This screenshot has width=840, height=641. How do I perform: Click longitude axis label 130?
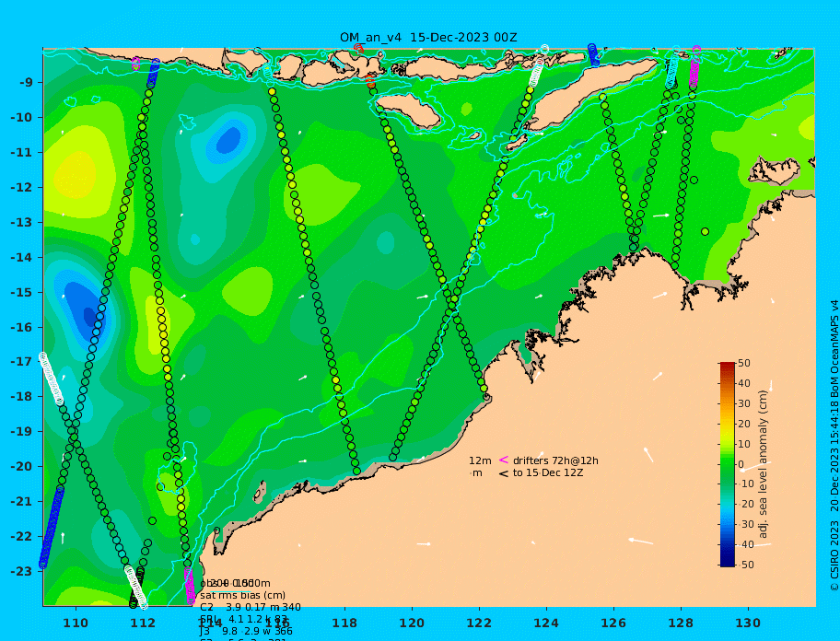point(748,623)
